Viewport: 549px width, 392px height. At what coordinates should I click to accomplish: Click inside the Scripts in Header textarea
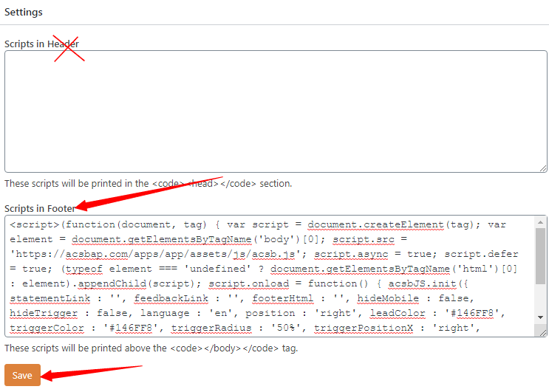coord(276,111)
